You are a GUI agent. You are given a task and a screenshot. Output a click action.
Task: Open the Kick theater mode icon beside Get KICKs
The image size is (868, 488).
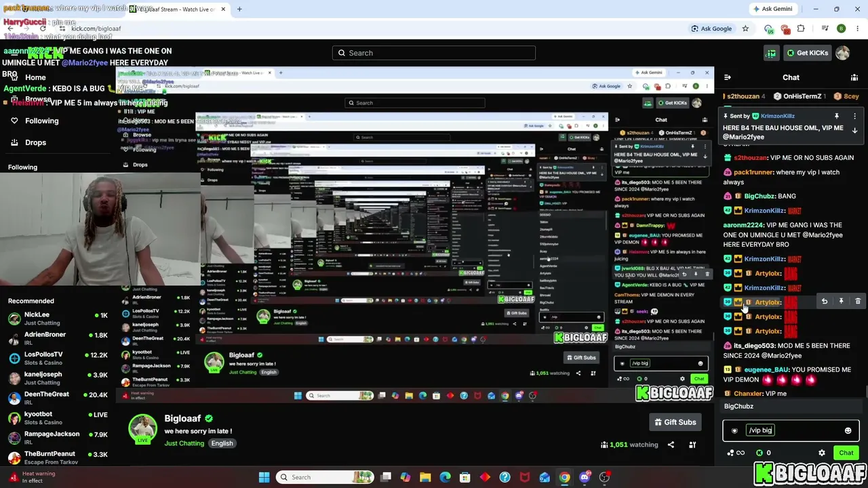pos(771,53)
